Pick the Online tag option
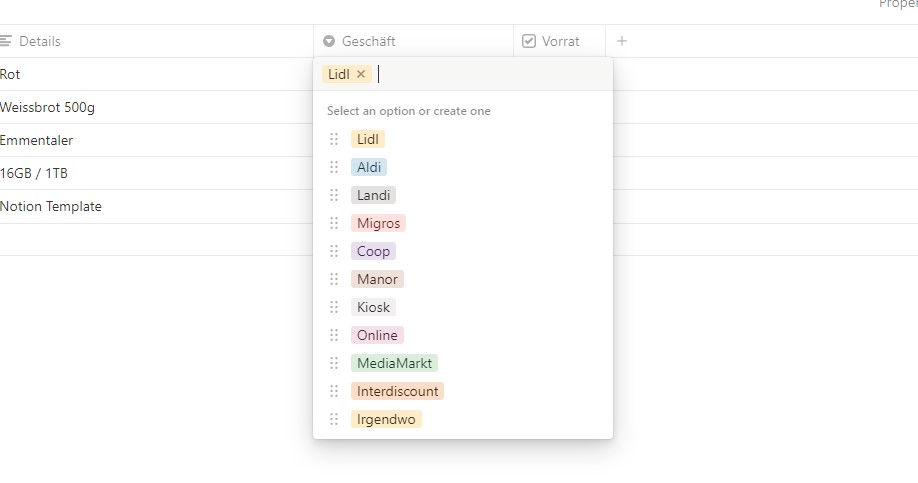The image size is (918, 483). point(377,335)
